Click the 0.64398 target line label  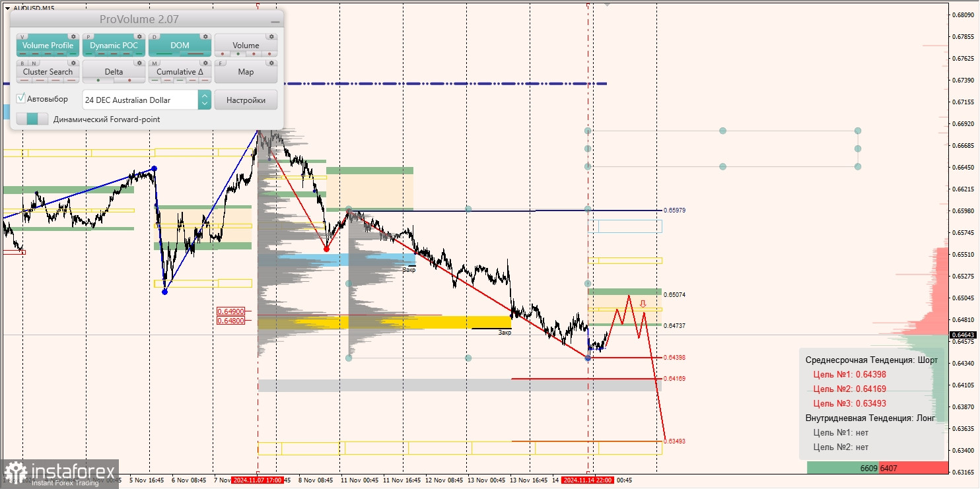tap(674, 358)
